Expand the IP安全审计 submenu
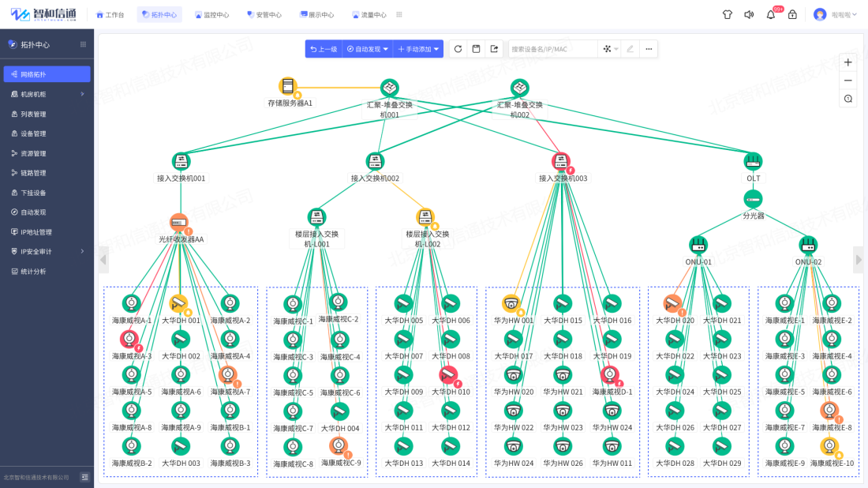Image resolution: width=868 pixels, height=488 pixels. tap(47, 251)
